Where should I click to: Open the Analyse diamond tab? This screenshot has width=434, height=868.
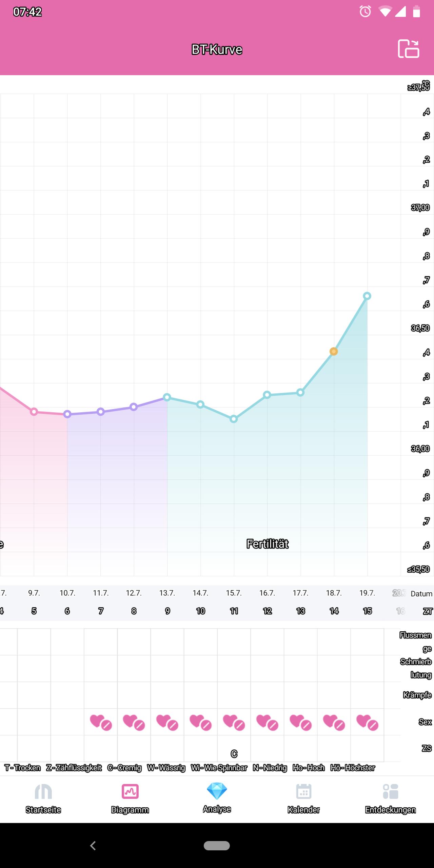coord(217,798)
